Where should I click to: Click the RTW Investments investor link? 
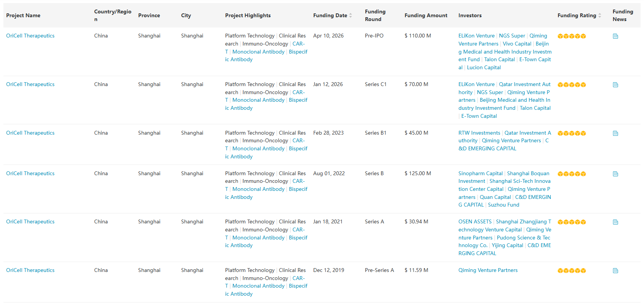[479, 133]
